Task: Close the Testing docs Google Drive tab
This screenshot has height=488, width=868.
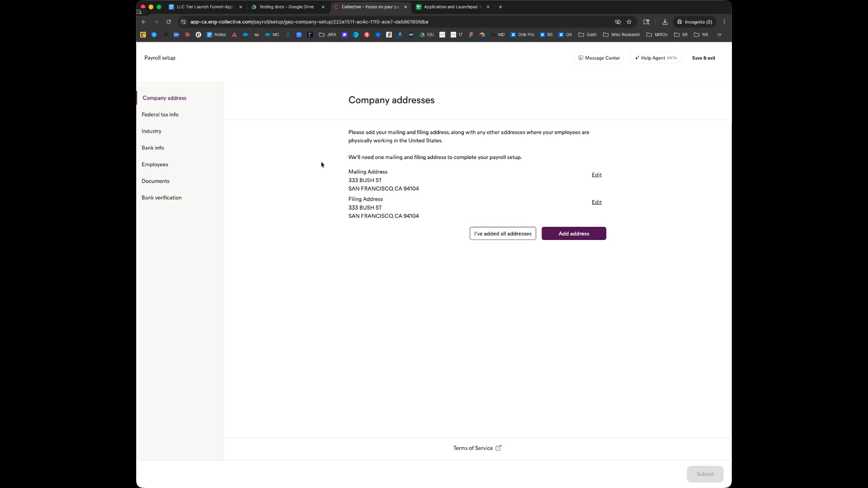Action: pos(323,7)
